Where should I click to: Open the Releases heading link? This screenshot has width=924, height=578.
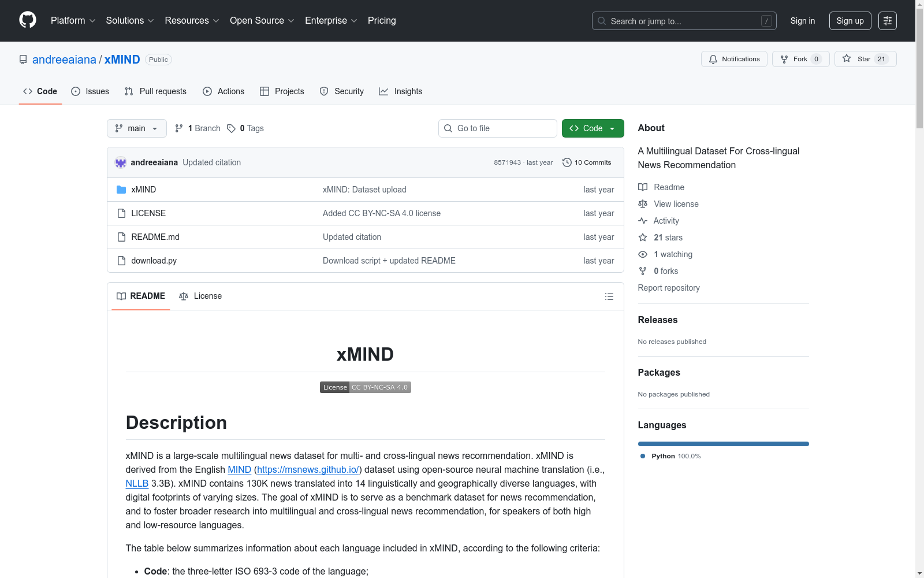coord(658,320)
